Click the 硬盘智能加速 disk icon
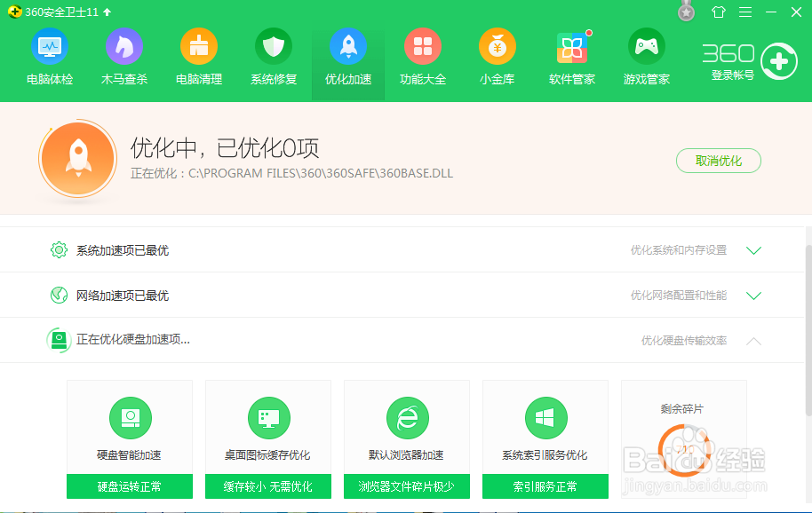This screenshot has height=513, width=812. tap(131, 418)
